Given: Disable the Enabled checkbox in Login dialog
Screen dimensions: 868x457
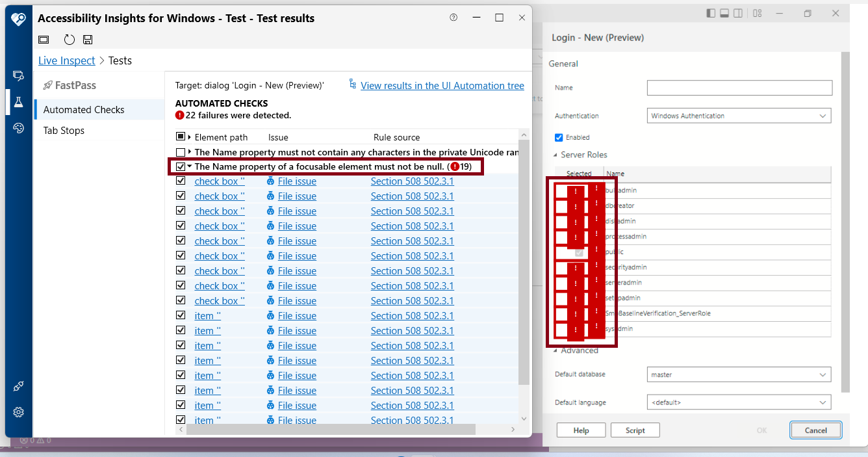Looking at the screenshot, I should 557,137.
